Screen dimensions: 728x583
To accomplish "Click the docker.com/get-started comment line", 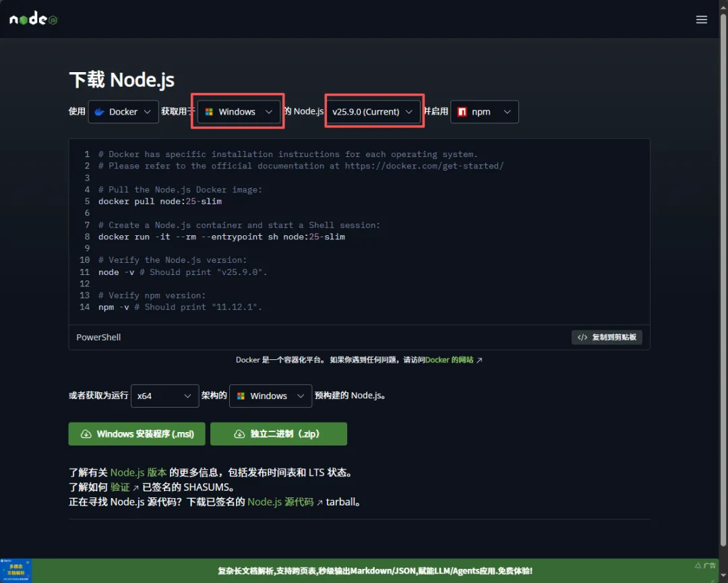I will [301, 166].
